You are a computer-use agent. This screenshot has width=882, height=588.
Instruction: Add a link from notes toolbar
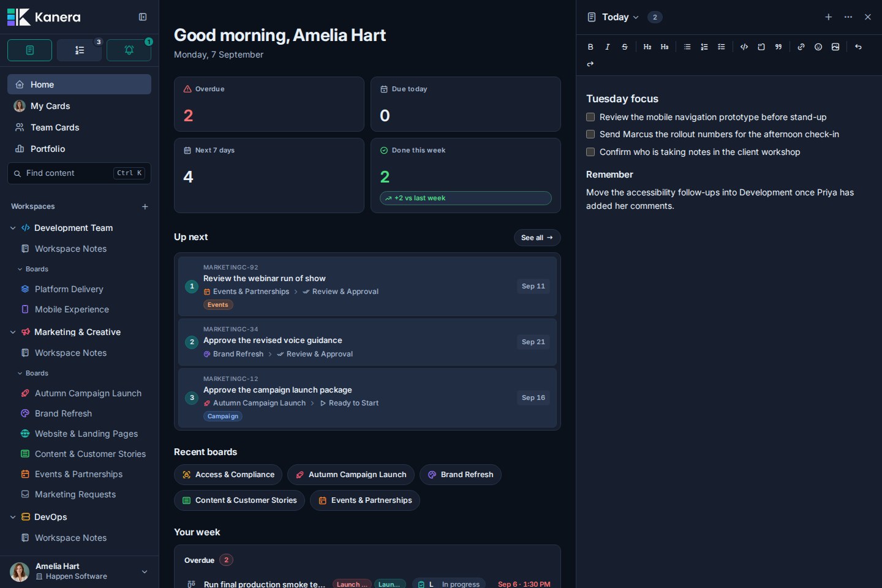point(801,47)
